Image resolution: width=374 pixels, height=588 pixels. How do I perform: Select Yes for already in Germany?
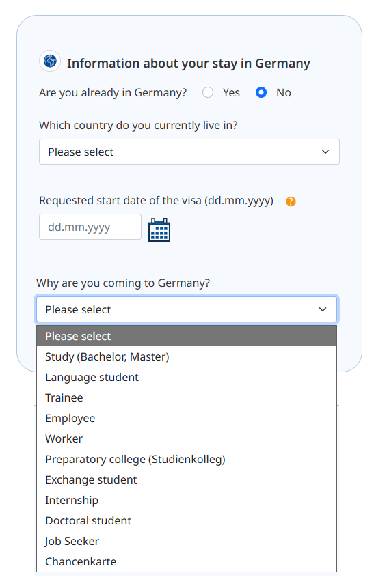click(x=208, y=92)
